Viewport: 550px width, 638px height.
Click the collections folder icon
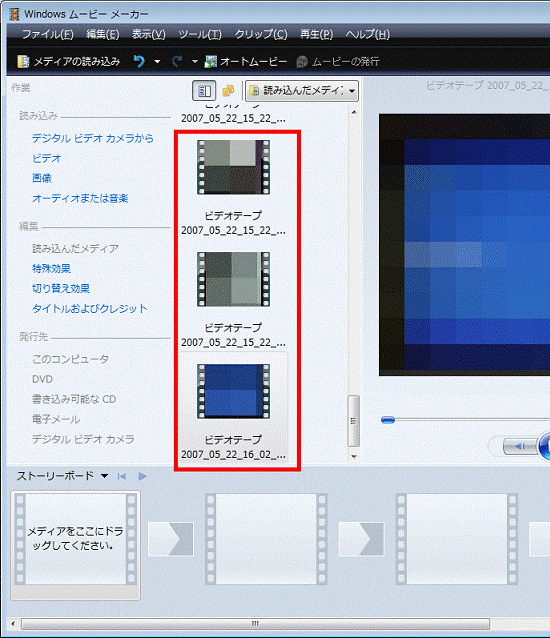[x=228, y=90]
